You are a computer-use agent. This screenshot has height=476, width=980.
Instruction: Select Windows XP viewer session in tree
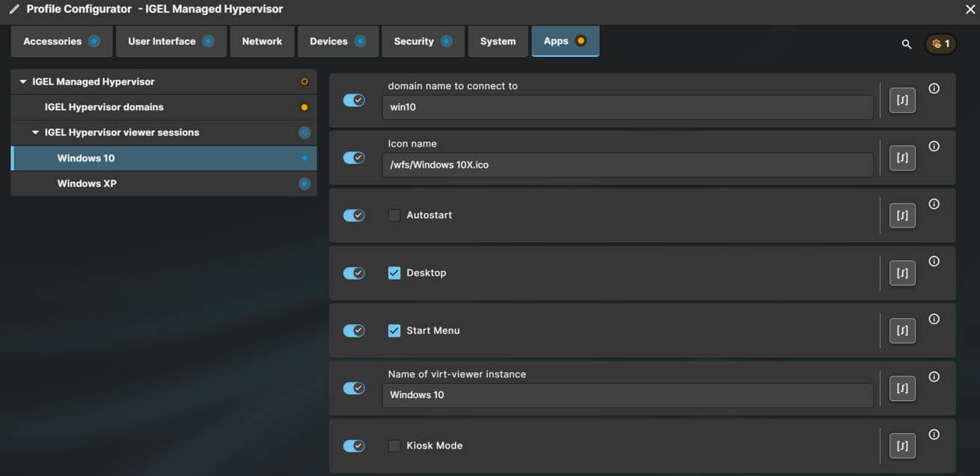(x=164, y=183)
